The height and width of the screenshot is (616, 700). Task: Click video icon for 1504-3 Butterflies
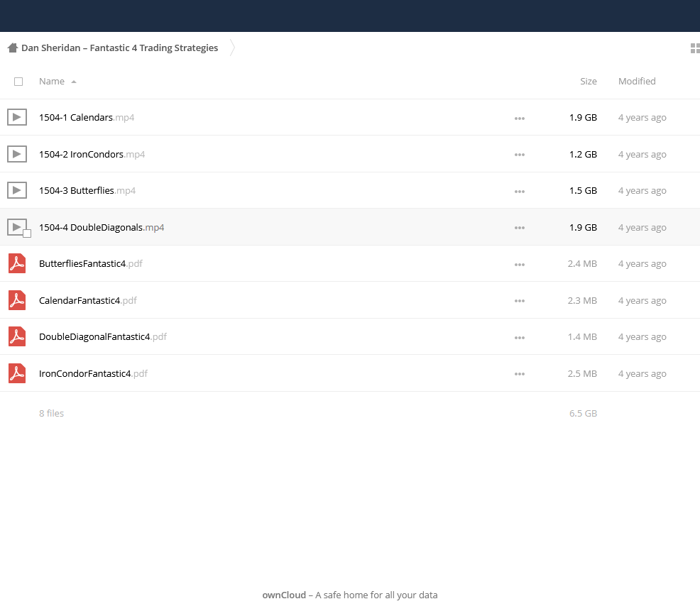(17, 191)
